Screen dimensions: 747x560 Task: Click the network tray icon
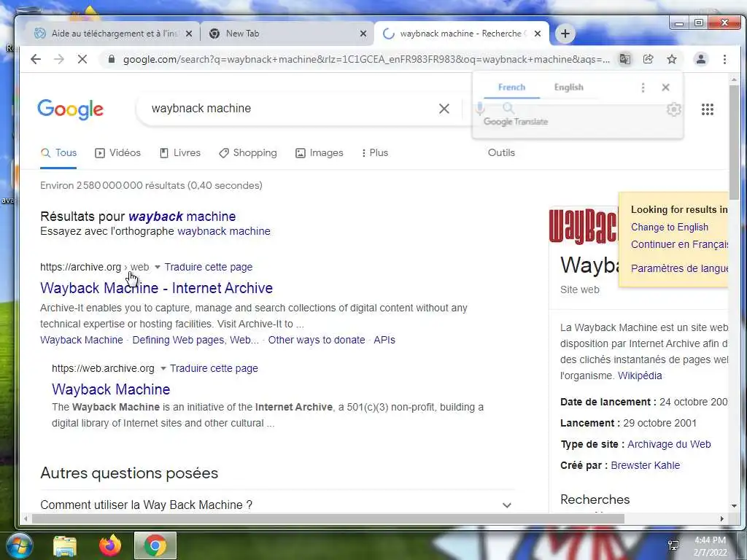pos(673,545)
